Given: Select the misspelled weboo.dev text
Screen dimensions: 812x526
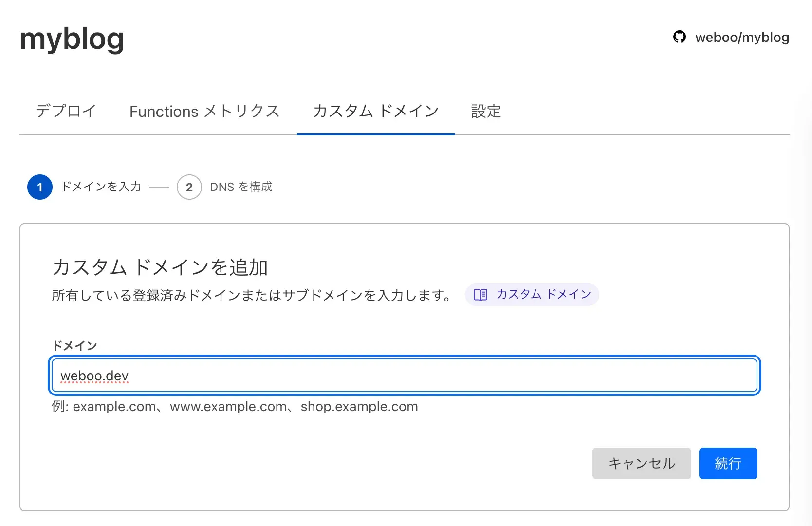Looking at the screenshot, I should tap(94, 376).
